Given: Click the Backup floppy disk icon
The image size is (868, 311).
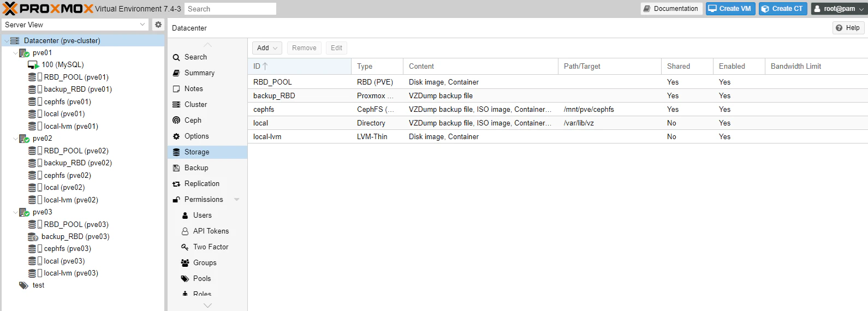Looking at the screenshot, I should [x=176, y=168].
